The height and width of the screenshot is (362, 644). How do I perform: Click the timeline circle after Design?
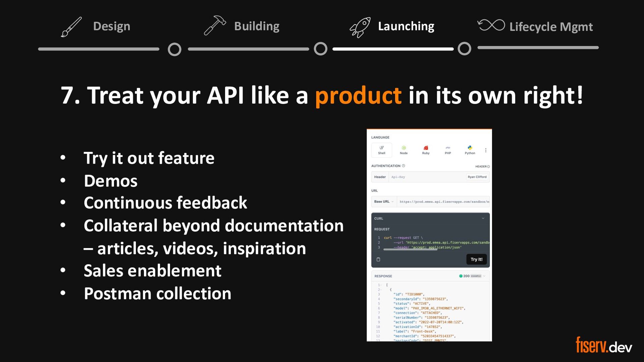coord(174,49)
